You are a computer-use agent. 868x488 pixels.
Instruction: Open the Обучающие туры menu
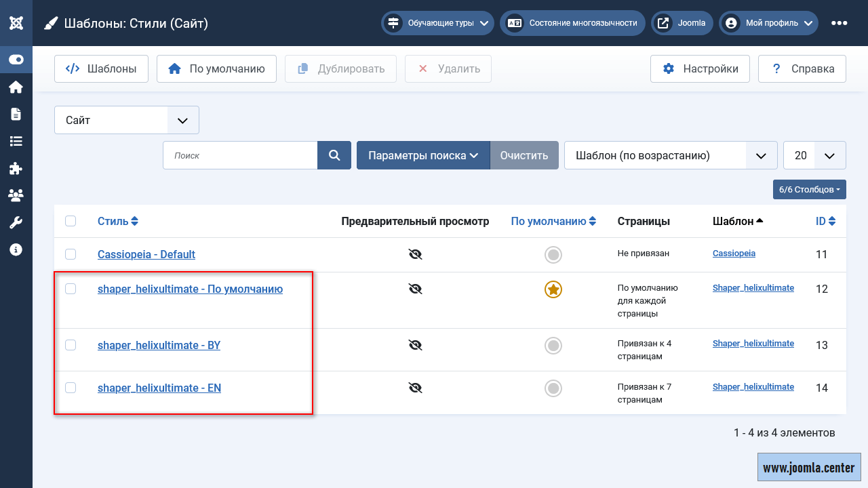(x=438, y=23)
